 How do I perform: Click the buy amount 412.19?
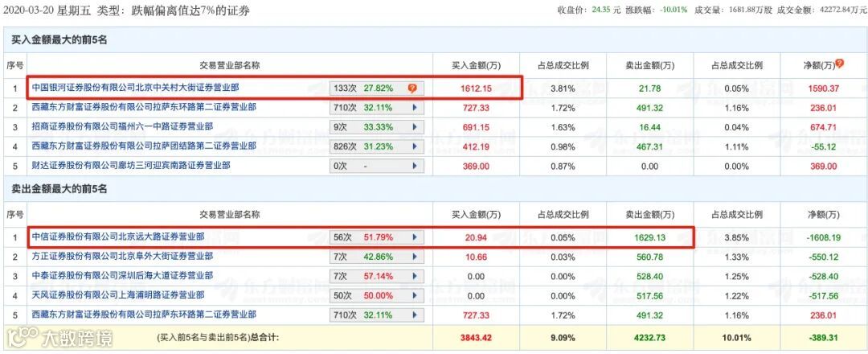point(476,146)
